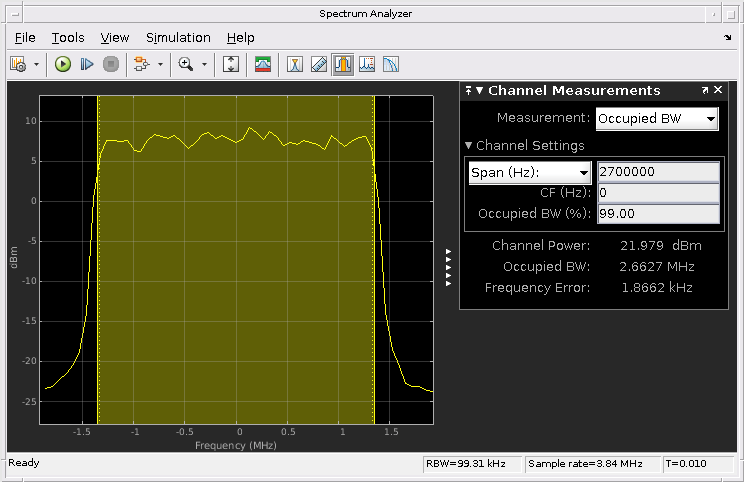Open the zoom options dropdown arrow

point(205,64)
